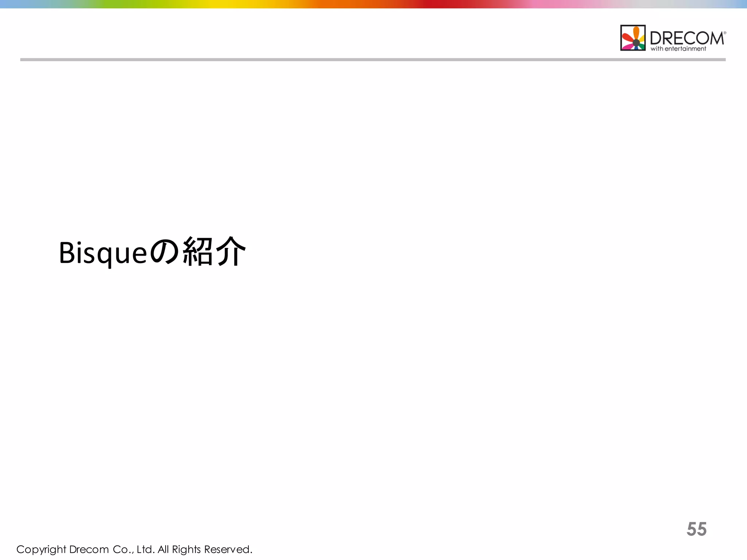The height and width of the screenshot is (560, 747).
Task: Click the Drecom flower logo icon
Action: 633,38
